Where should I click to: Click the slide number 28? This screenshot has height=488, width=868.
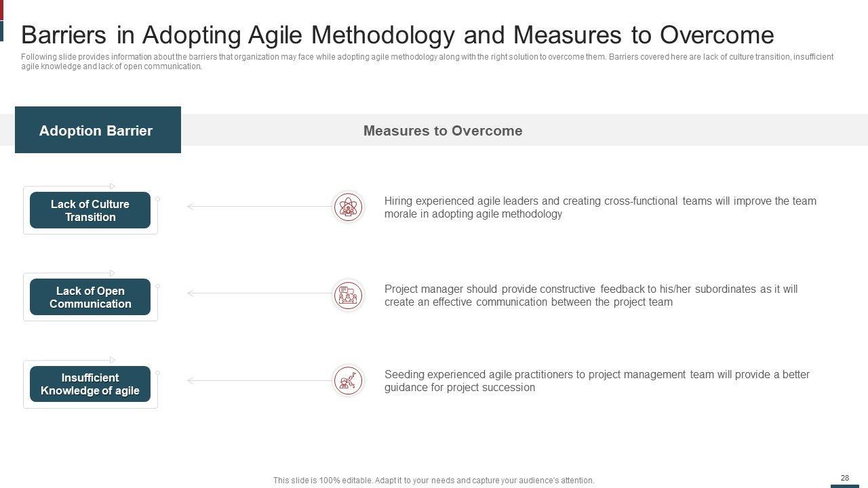point(845,478)
